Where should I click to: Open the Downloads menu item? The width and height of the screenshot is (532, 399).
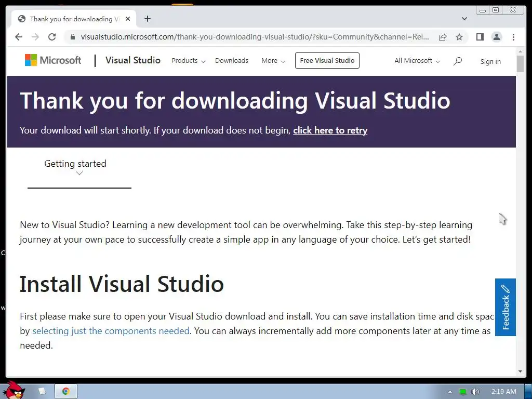click(x=232, y=61)
